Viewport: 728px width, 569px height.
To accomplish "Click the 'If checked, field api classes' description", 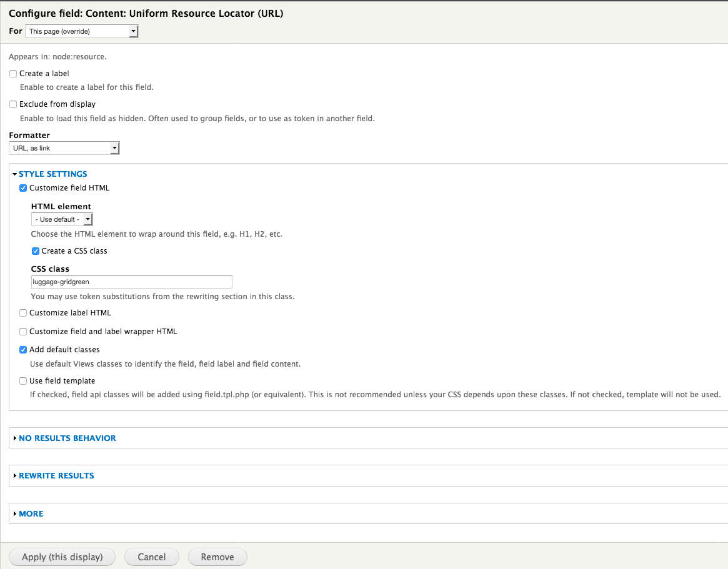I will tap(375, 395).
